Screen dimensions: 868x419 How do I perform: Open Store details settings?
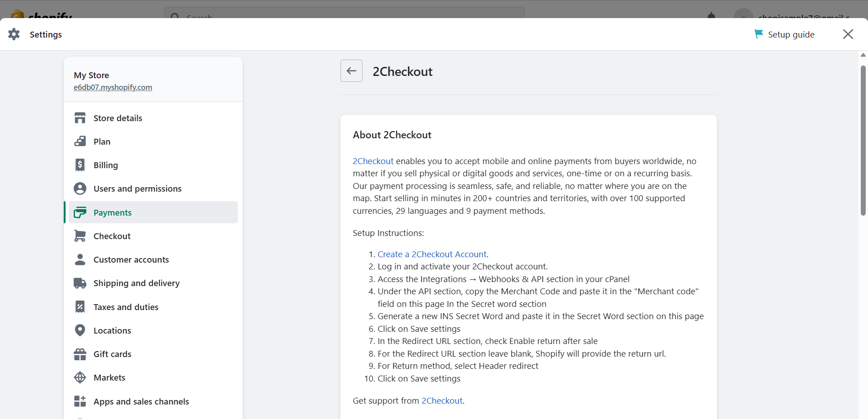click(x=153, y=118)
